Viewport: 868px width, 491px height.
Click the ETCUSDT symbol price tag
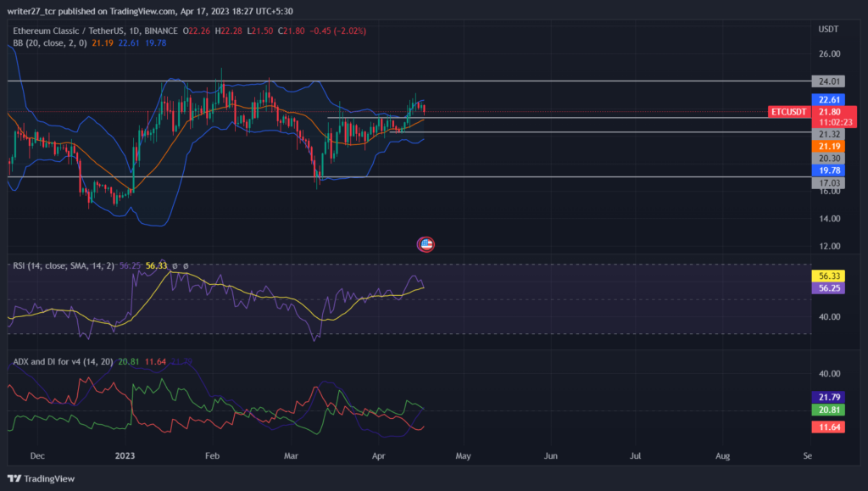(x=789, y=112)
